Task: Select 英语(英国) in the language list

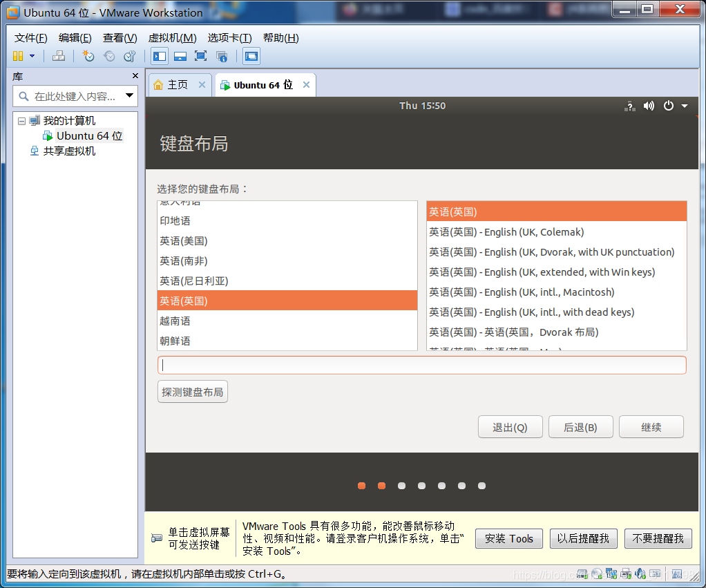Action: tap(287, 301)
